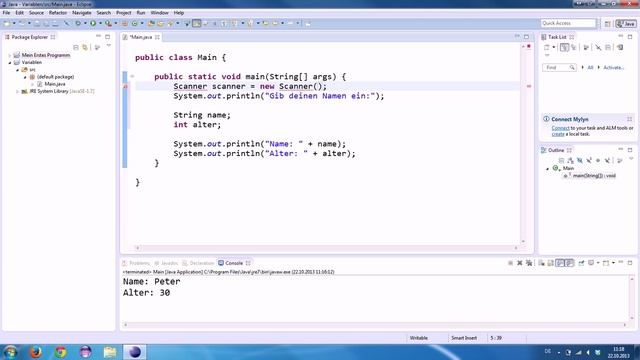Screen dimensions: 640x360
Task: Click Windows Start orb
Action: [10, 351]
